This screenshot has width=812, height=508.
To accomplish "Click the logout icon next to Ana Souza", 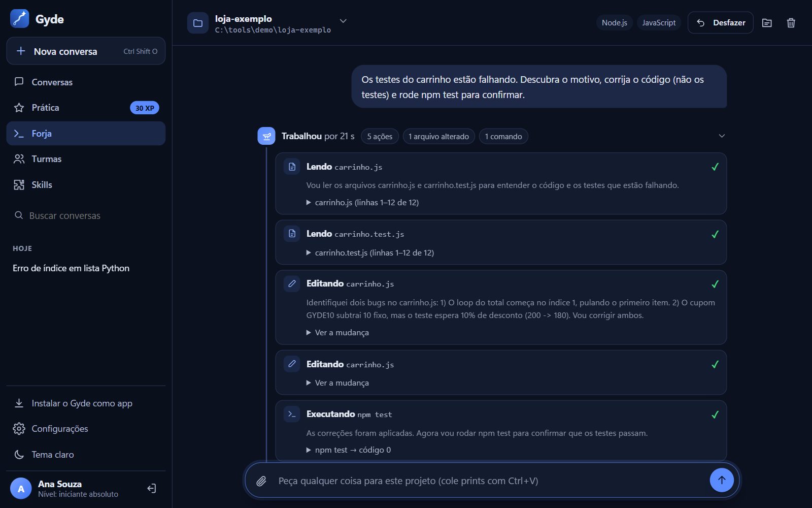I will 151,488.
